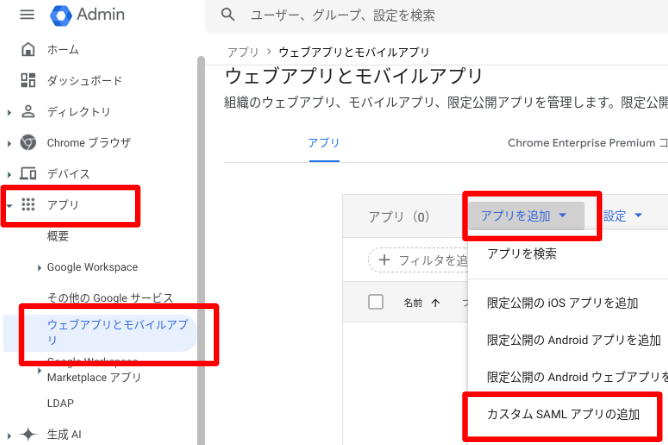Click the Google Admin logo

pyautogui.click(x=87, y=15)
